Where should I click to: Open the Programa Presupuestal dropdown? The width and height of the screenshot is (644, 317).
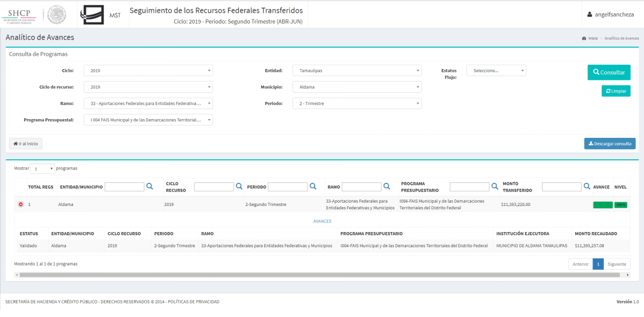coord(148,120)
